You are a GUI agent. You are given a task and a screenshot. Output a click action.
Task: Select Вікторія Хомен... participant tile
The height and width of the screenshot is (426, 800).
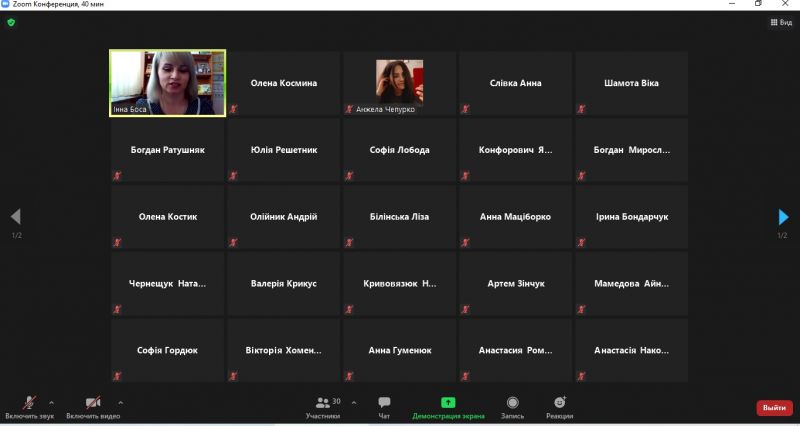pyautogui.click(x=284, y=350)
